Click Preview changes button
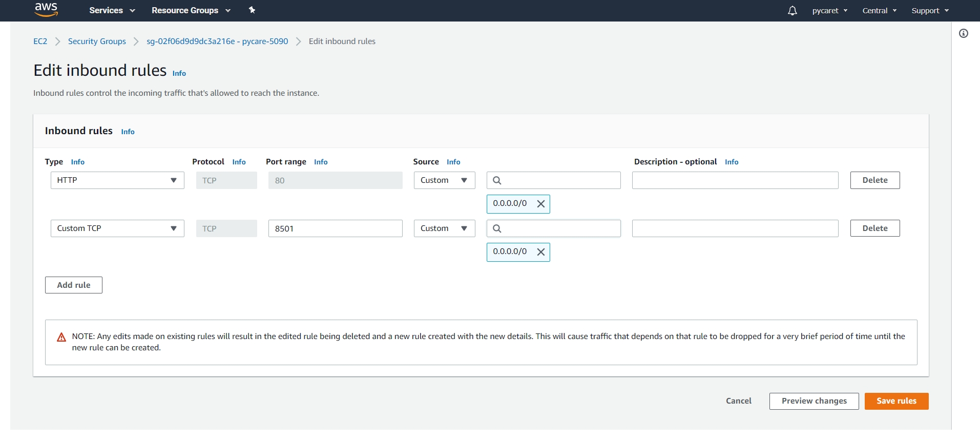The image size is (980, 442). pos(814,401)
